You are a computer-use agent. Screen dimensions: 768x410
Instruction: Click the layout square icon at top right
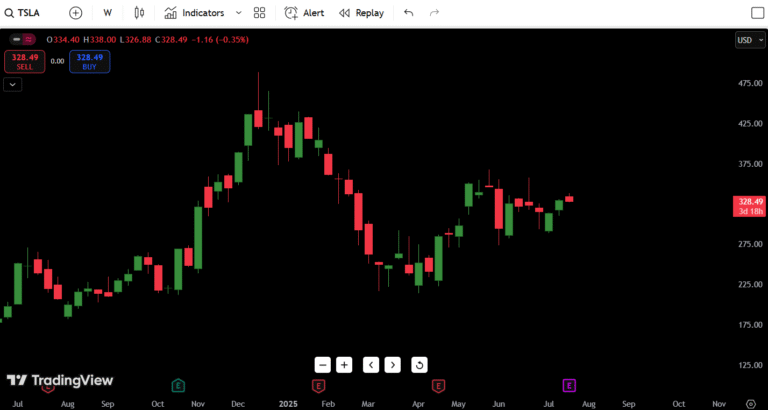[757, 13]
